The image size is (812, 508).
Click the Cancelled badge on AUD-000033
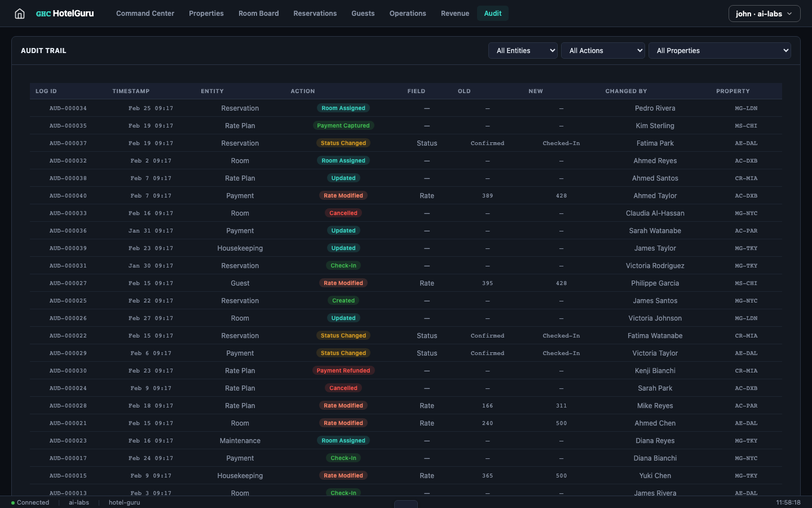pyautogui.click(x=343, y=213)
